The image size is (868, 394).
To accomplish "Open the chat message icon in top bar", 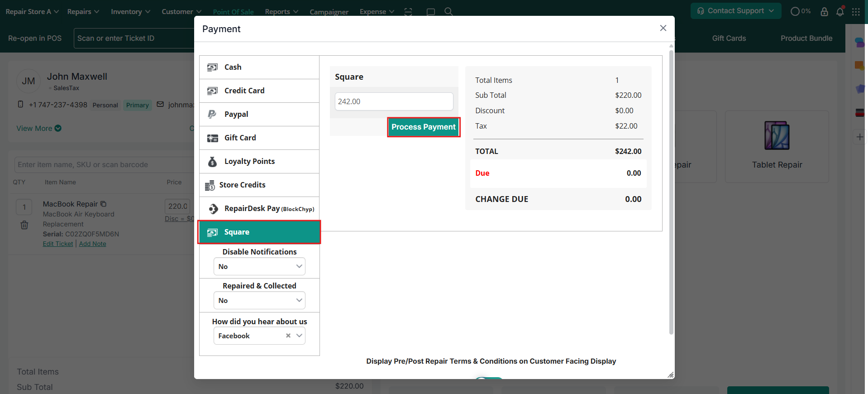I will click(x=431, y=12).
